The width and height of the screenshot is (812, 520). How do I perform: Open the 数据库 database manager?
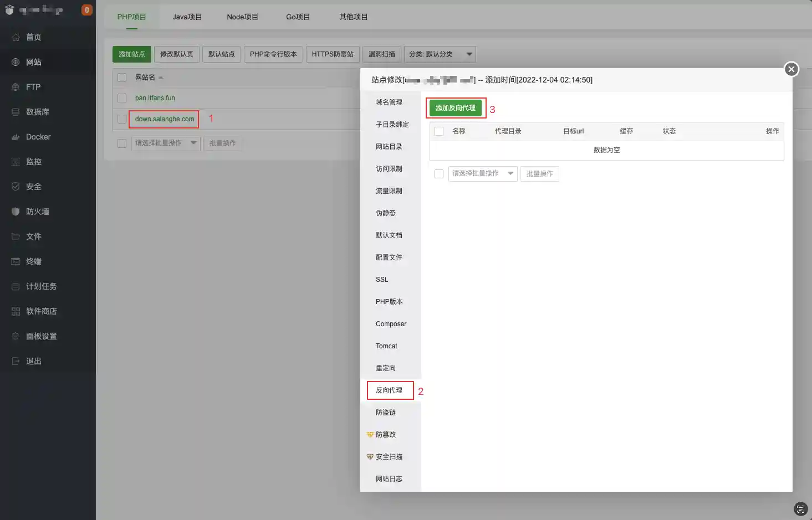point(34,112)
